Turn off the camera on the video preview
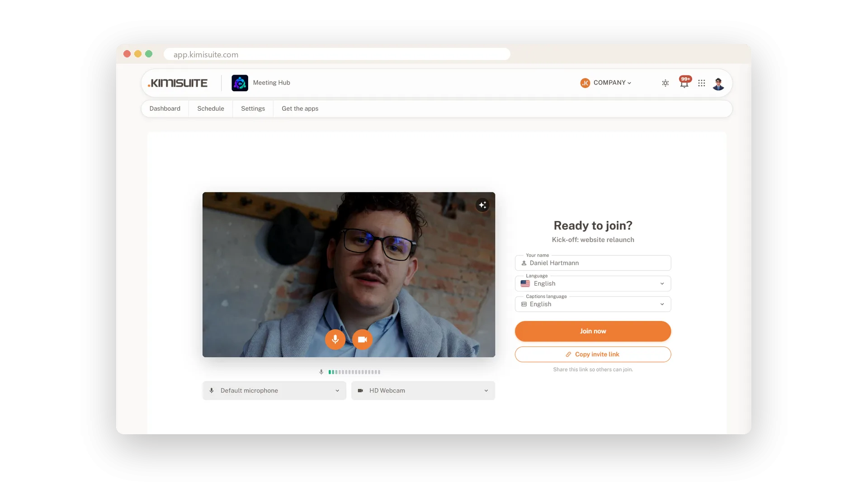This screenshot has width=868, height=488. point(363,339)
